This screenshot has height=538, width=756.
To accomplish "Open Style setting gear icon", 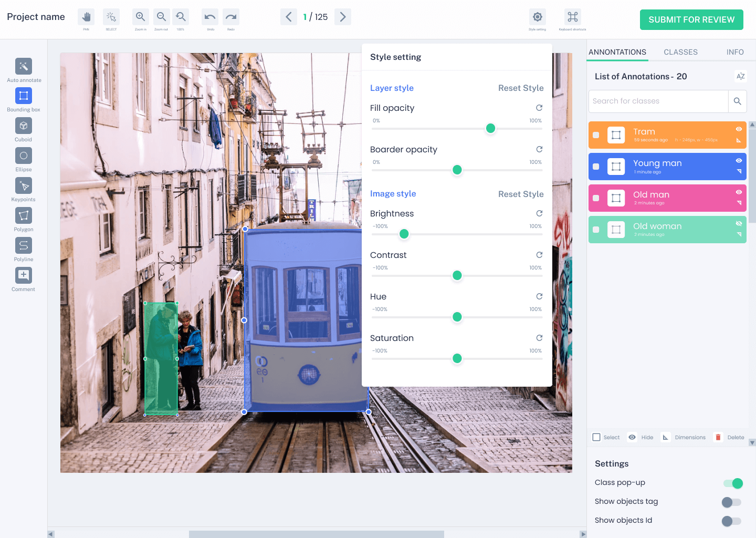I will (538, 17).
